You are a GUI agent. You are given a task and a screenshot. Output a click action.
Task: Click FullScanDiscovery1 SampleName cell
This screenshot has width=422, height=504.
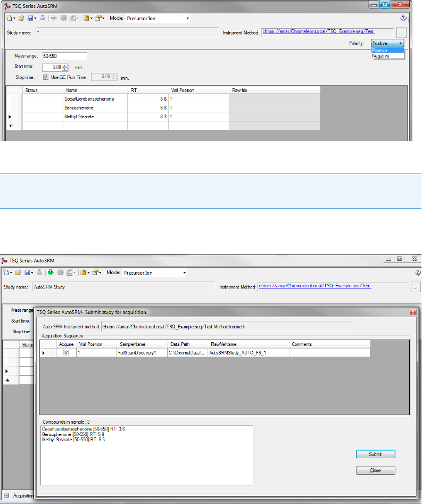coord(142,353)
